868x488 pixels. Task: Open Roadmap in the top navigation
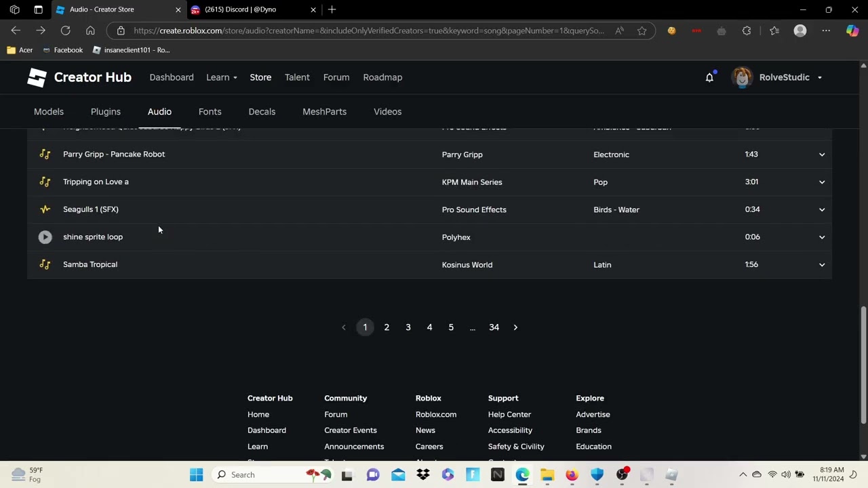tap(382, 77)
